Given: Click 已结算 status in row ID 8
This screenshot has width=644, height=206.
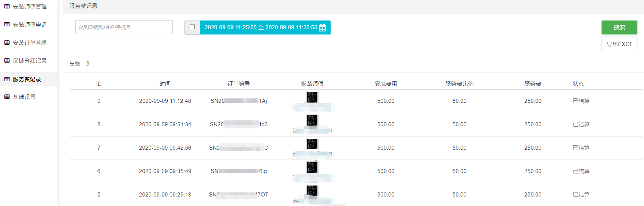Looking at the screenshot, I should point(581,124).
